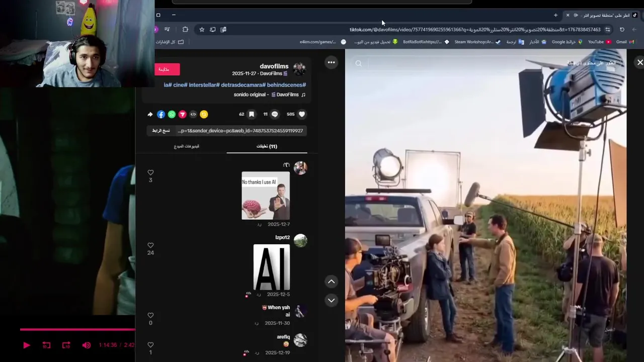Viewport: 644px width, 362px height.
Task: Open the site info icon in address bar
Action: (607, 29)
